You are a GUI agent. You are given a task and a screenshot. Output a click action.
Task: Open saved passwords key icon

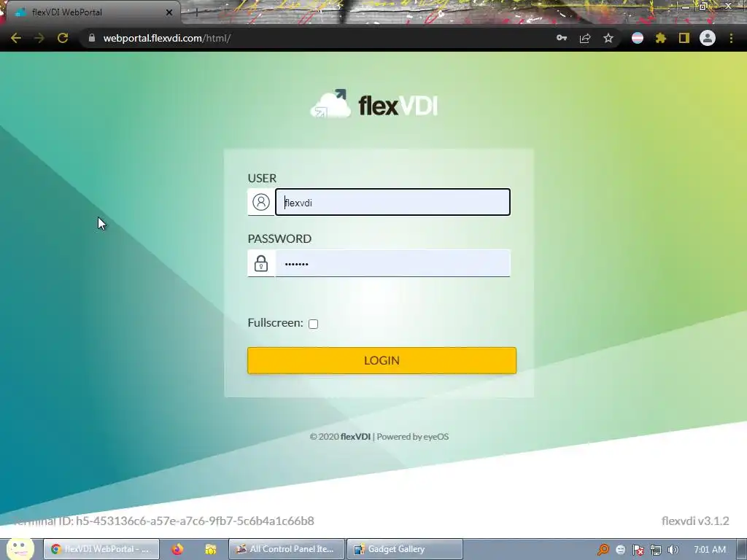tap(562, 38)
